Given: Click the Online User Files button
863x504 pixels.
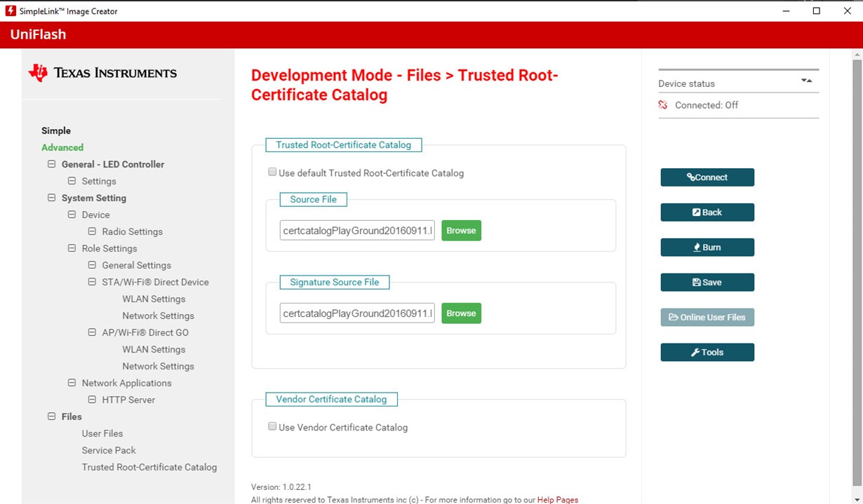Looking at the screenshot, I should [707, 318].
